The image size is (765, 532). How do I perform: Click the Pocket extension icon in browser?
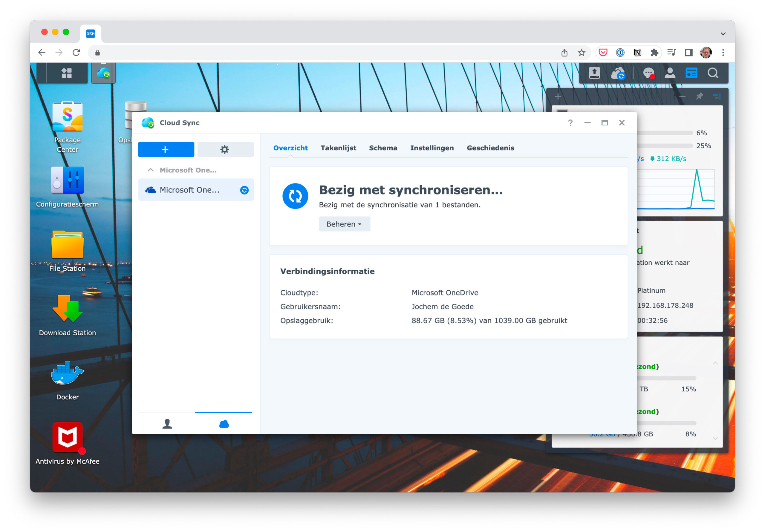(603, 53)
